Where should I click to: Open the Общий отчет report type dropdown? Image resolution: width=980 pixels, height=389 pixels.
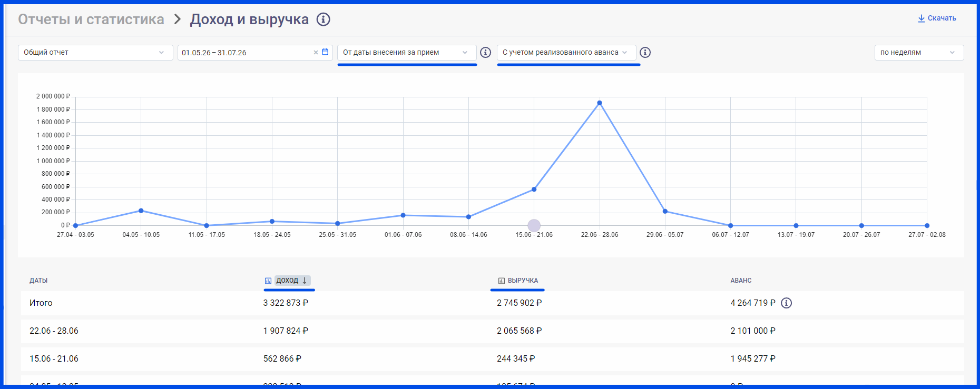(x=95, y=53)
